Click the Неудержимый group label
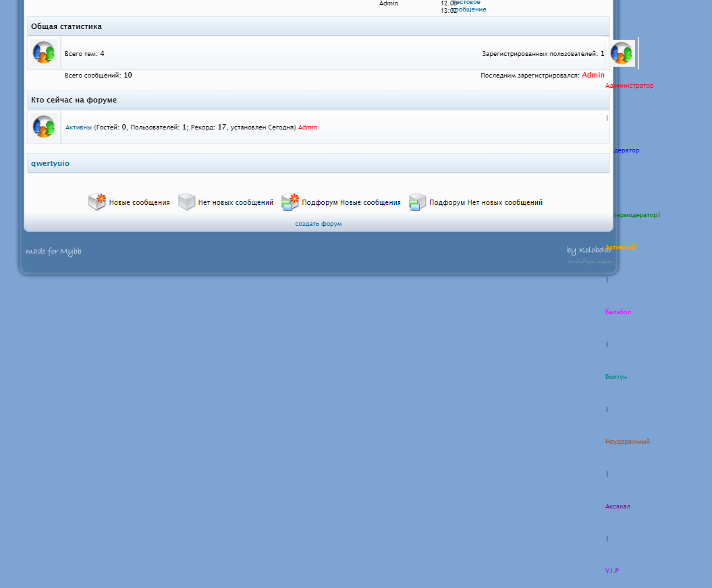This screenshot has height=588, width=712. 628,442
